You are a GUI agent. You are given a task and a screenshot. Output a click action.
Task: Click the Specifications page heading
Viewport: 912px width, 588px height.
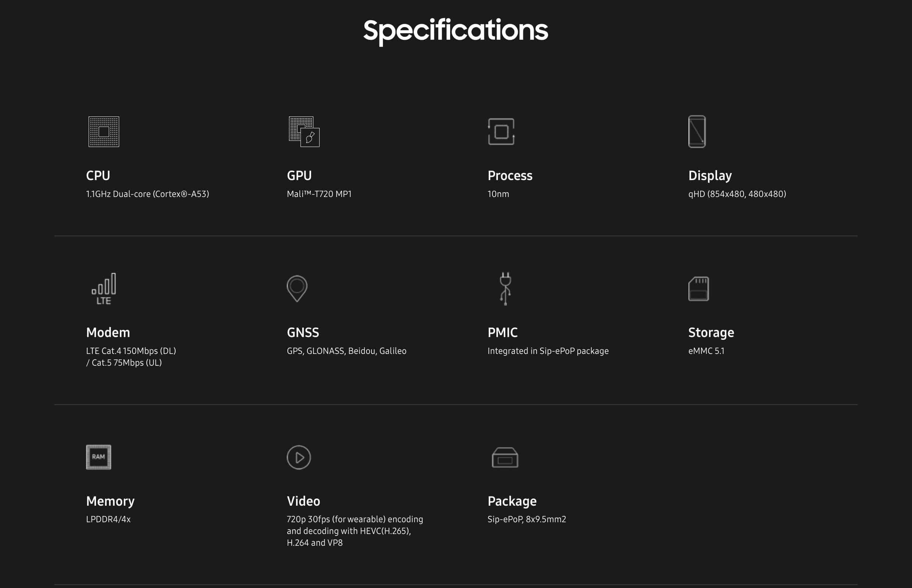[455, 31]
